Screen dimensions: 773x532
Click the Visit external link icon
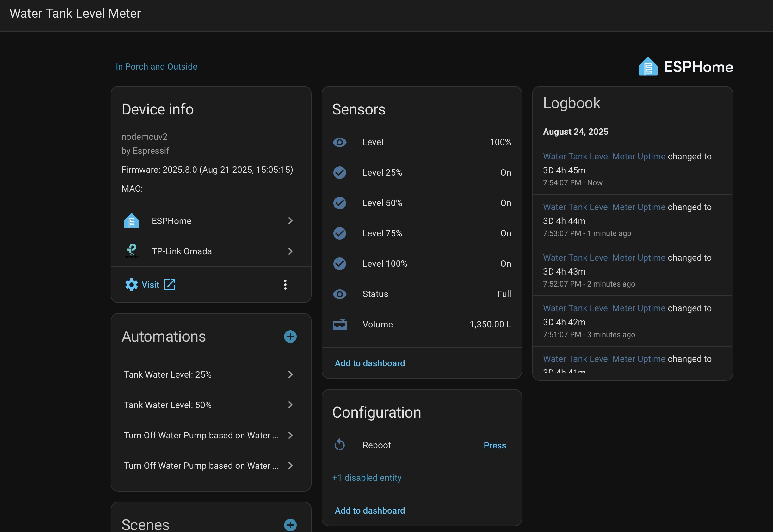(x=169, y=285)
